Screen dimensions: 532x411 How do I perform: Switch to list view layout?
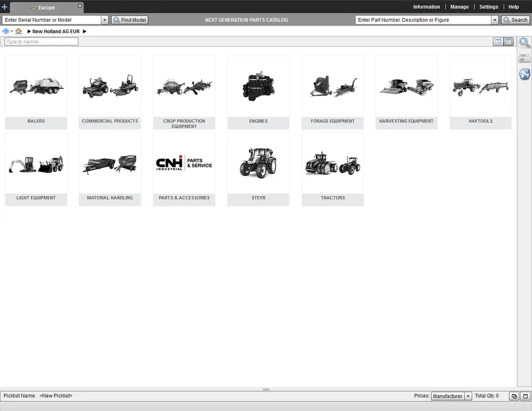pos(498,42)
